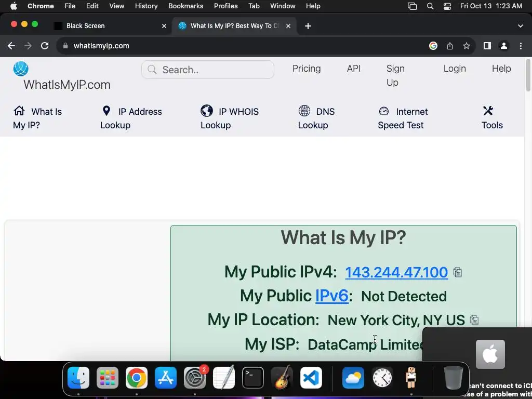Share this page using the share icon
The height and width of the screenshot is (399, 532).
pos(450,46)
